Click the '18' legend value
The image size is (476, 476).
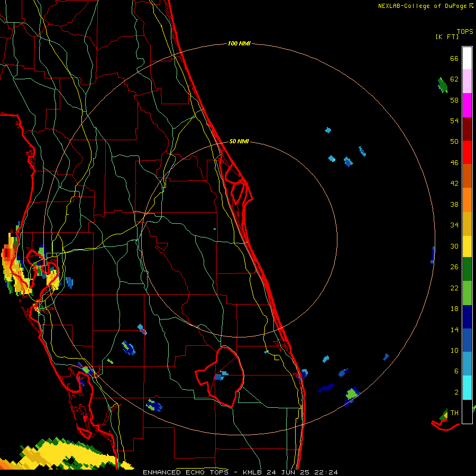pos(454,309)
